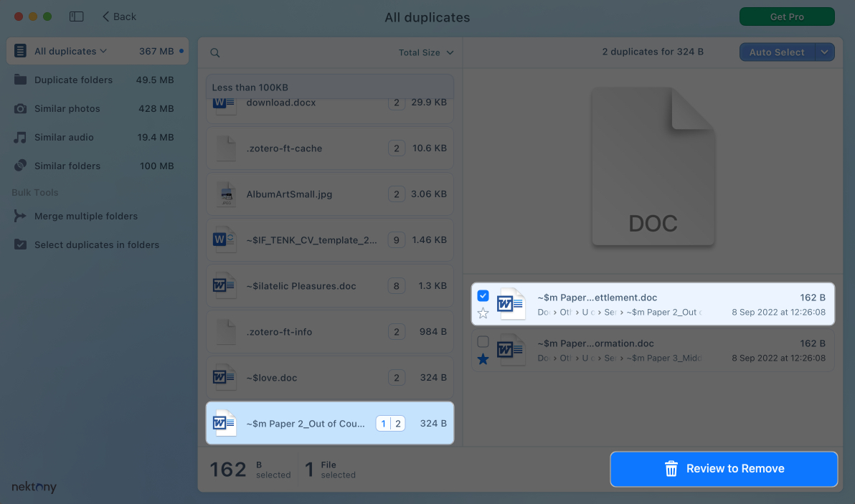Select the Similar photos camera icon

(20, 108)
